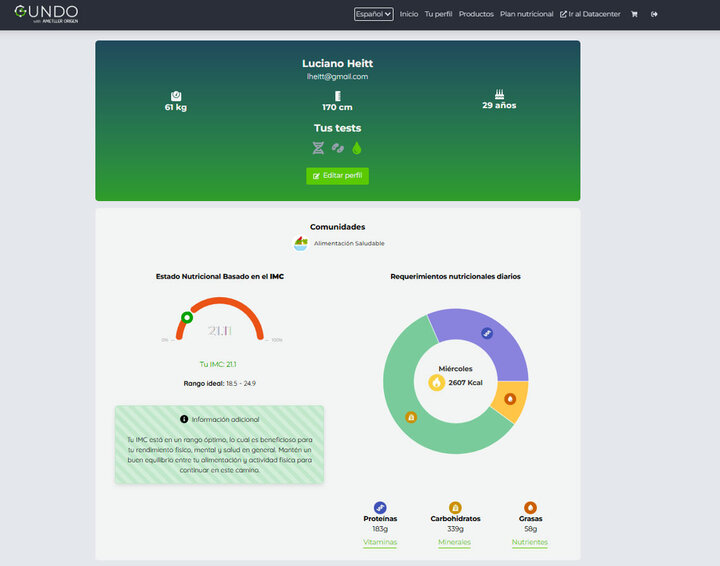
Task: Click the flame calorie icon in chart center
Action: coord(436,382)
